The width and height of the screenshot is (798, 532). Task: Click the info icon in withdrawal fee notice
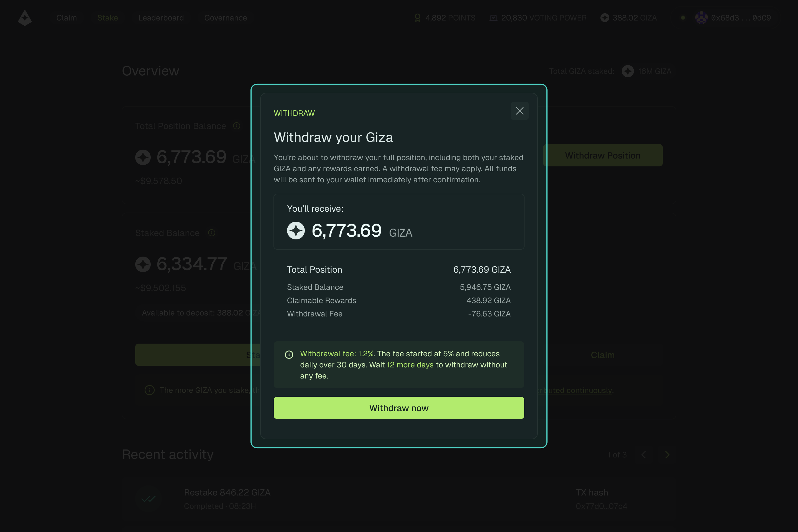pos(289,355)
